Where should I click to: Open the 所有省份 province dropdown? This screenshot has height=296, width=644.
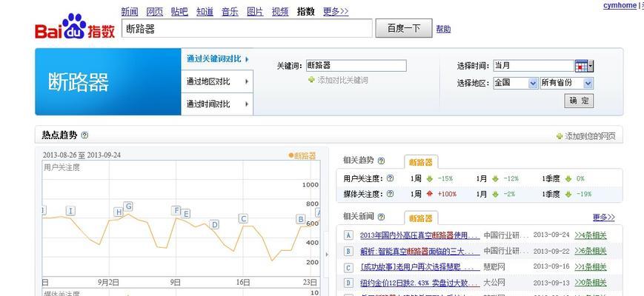588,83
